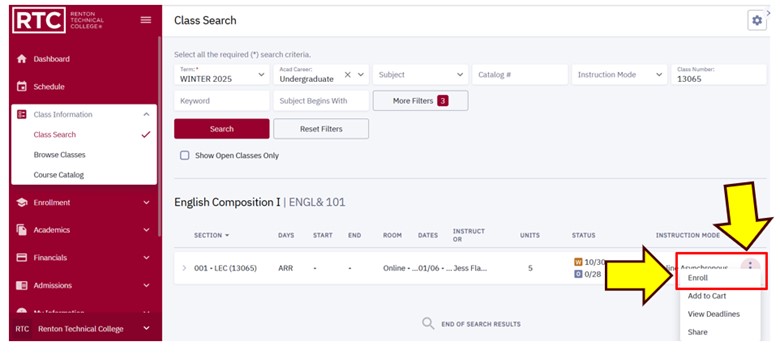Open More Filters button
The width and height of the screenshot is (780, 363).
click(x=420, y=100)
